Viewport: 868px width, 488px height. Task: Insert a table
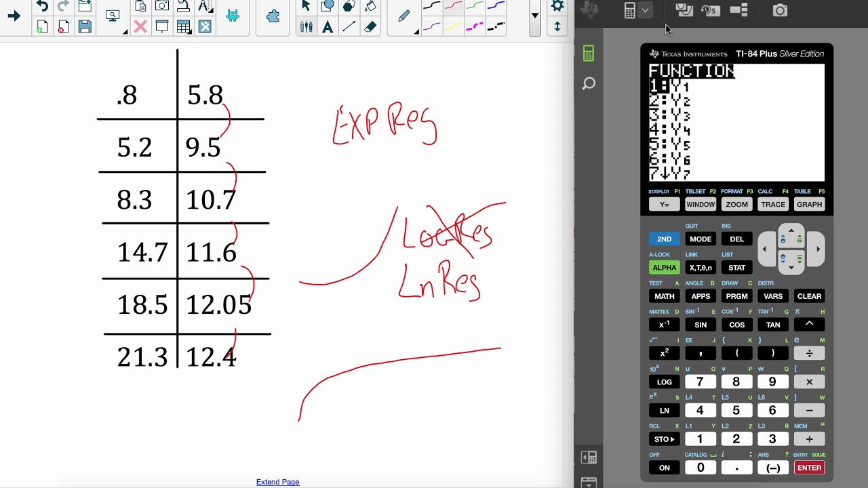[x=183, y=27]
